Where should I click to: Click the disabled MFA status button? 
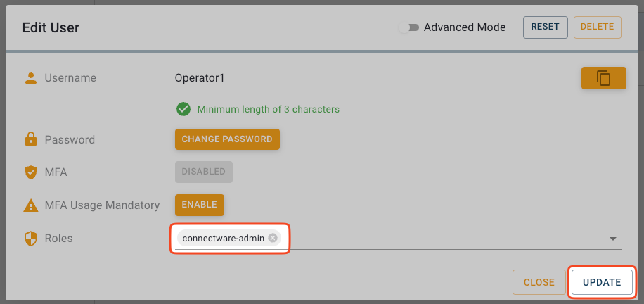[203, 172]
